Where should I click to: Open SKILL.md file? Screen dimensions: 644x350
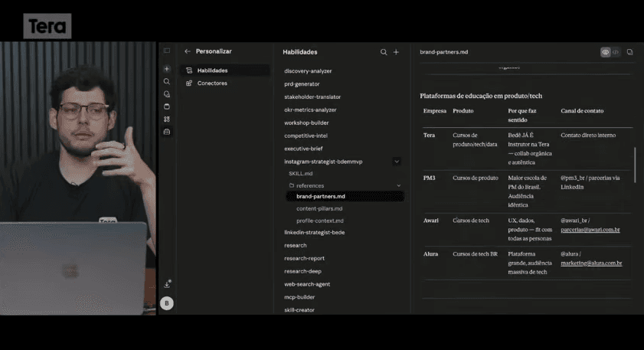(301, 173)
